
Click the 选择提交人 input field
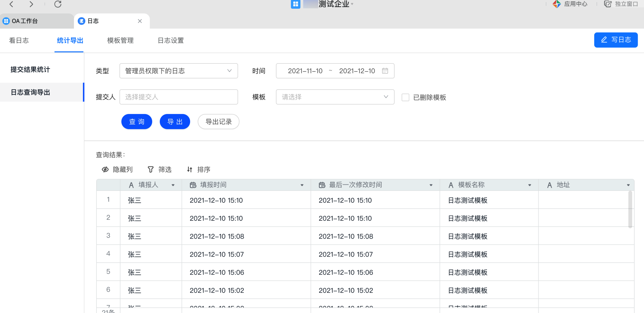point(179,97)
